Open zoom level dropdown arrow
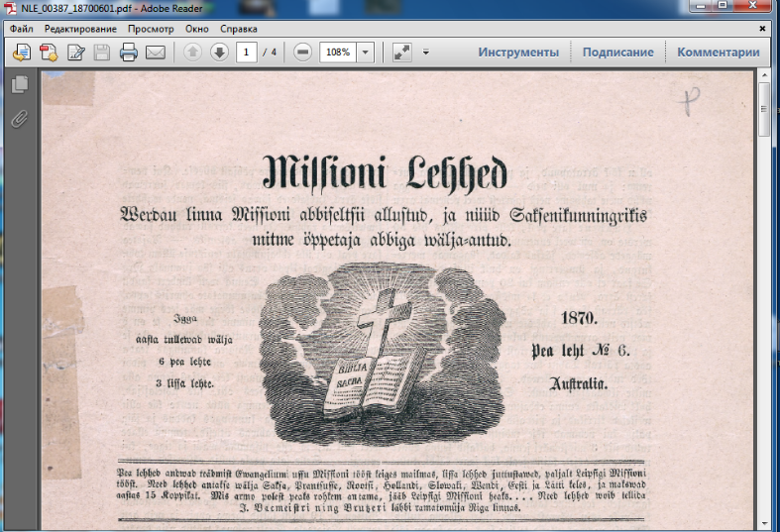 point(366,52)
